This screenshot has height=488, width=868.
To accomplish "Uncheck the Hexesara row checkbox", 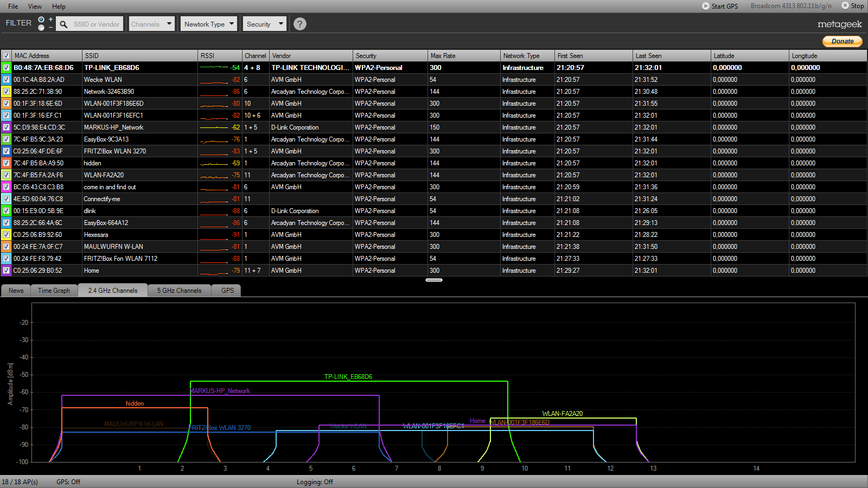I will point(6,235).
